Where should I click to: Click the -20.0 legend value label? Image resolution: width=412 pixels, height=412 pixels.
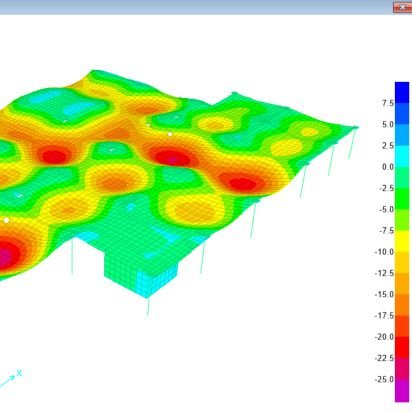click(384, 337)
